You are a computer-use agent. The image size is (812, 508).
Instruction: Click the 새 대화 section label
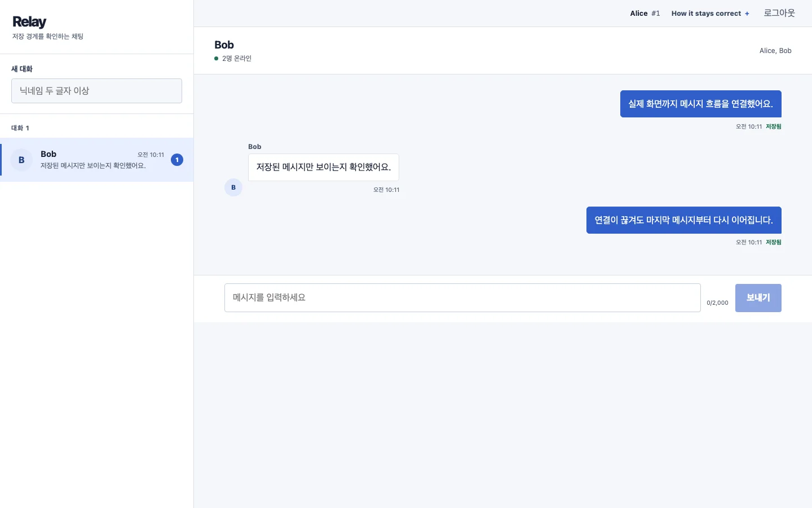(22, 69)
